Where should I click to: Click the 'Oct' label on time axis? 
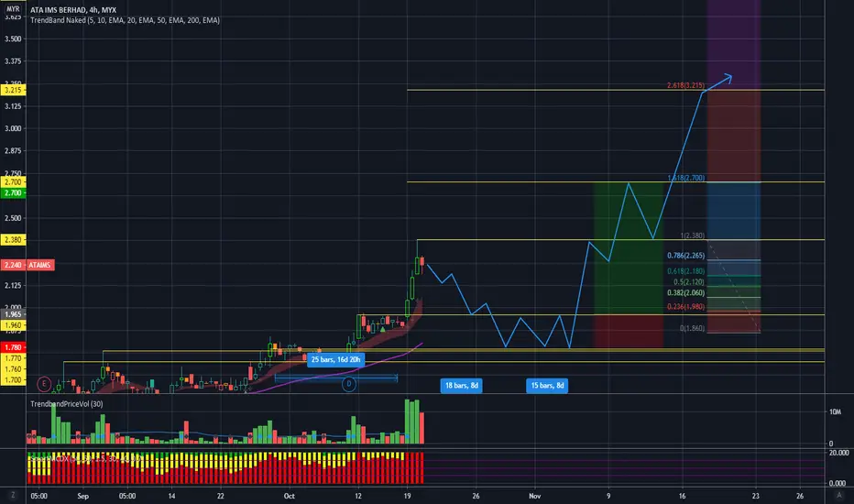click(x=290, y=496)
